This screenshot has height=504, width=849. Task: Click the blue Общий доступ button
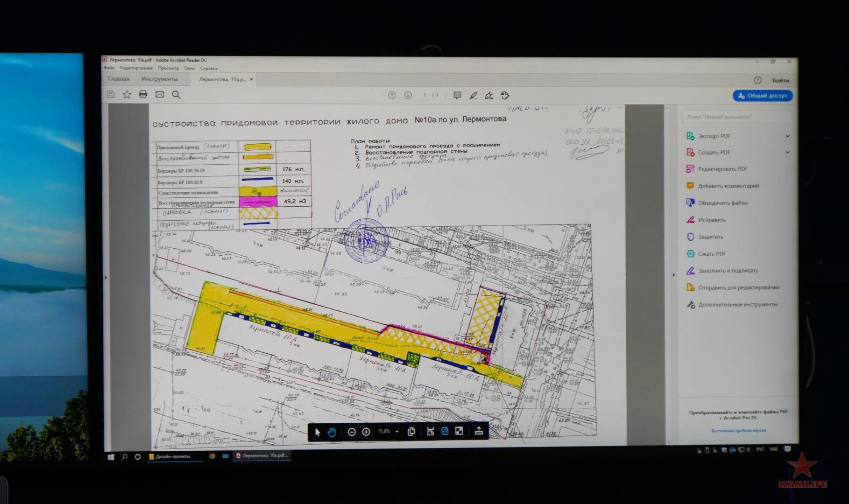[x=763, y=96]
